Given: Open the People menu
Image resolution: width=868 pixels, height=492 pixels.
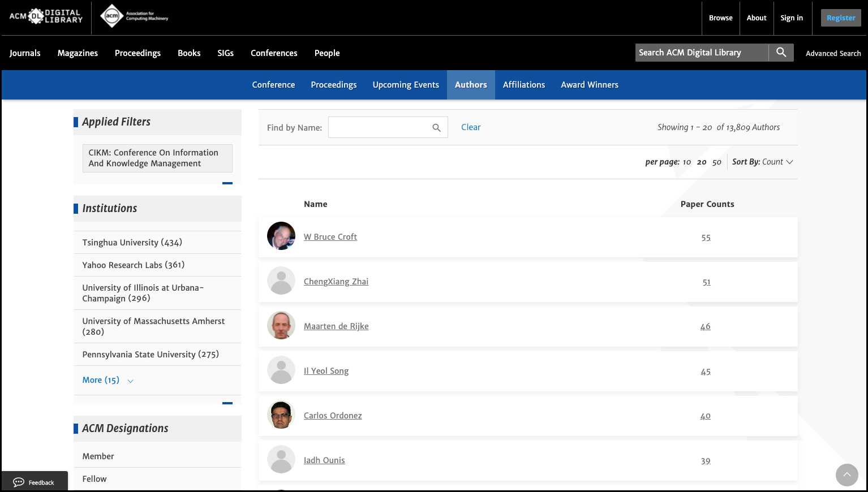Looking at the screenshot, I should pyautogui.click(x=327, y=53).
